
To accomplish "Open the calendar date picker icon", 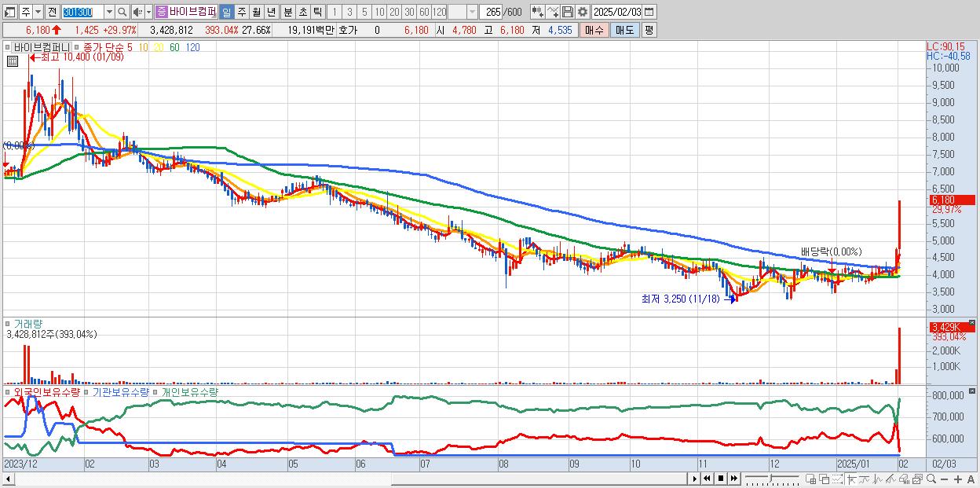I will click(649, 12).
